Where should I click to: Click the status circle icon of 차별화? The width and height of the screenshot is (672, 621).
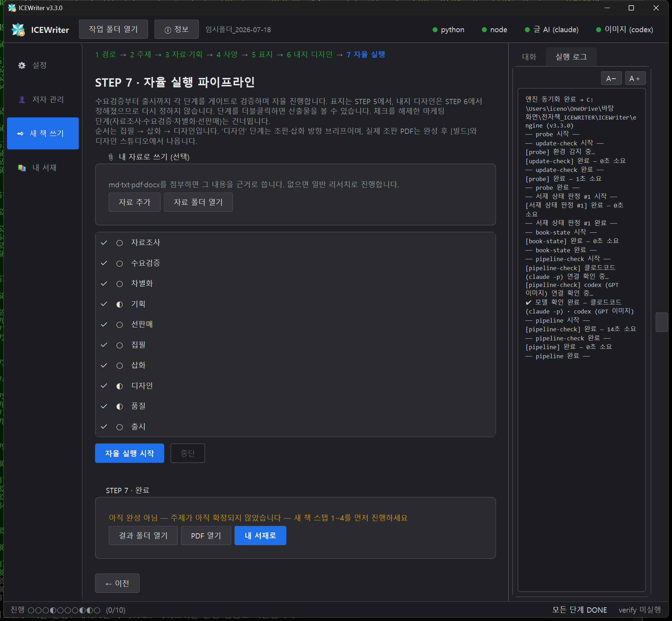pos(120,284)
